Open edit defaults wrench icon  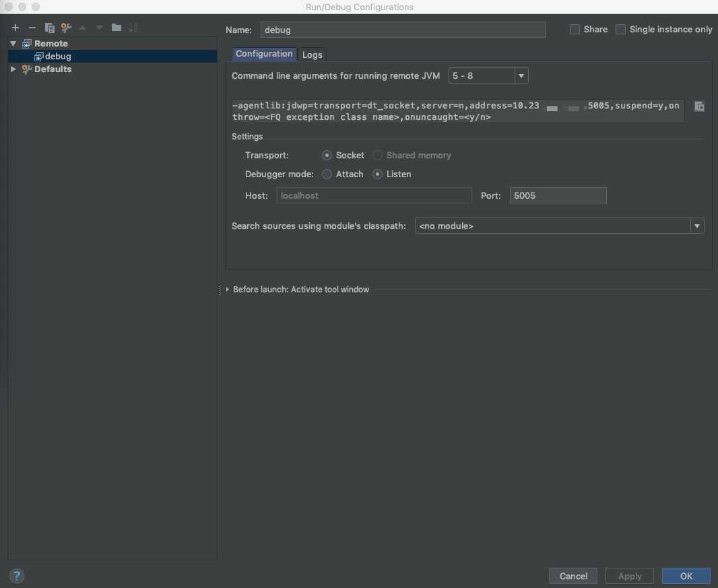(66, 28)
